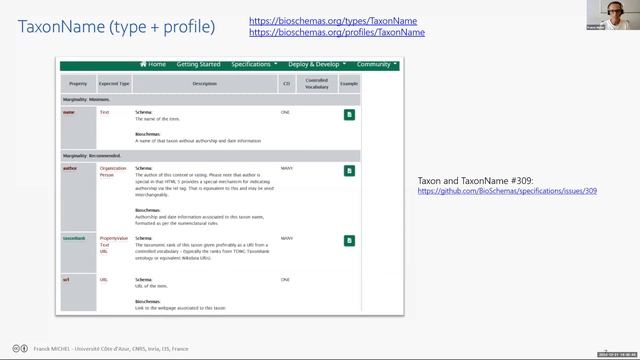Click the Franck MICHEL footer text

111,349
